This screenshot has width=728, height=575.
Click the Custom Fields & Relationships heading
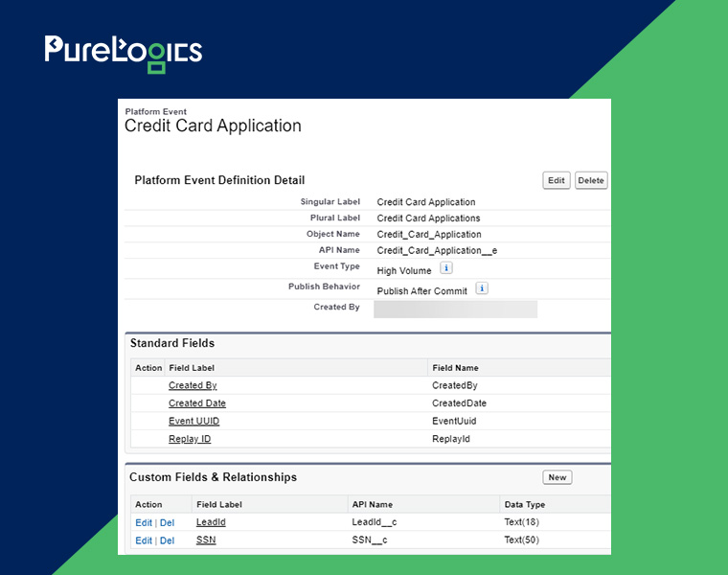(x=213, y=477)
